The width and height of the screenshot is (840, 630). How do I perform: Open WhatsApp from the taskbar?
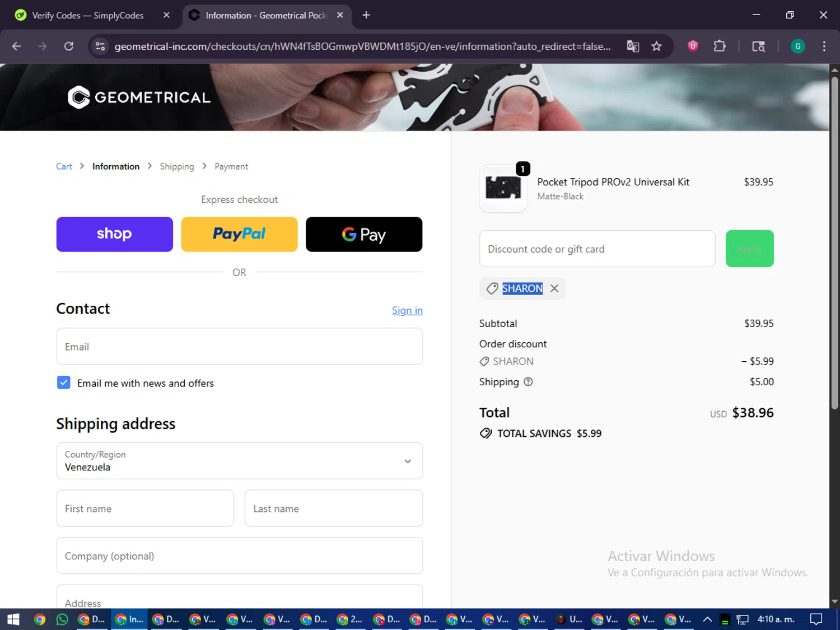[x=62, y=619]
